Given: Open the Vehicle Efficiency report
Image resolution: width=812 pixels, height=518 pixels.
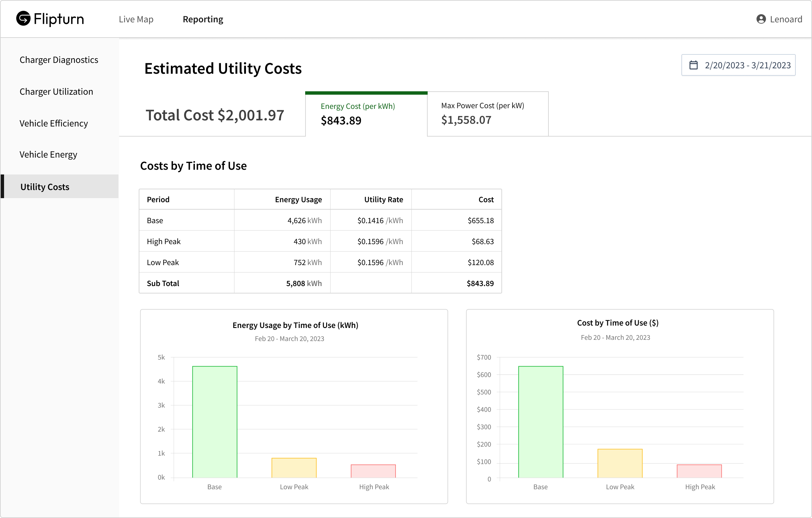Looking at the screenshot, I should coord(53,123).
